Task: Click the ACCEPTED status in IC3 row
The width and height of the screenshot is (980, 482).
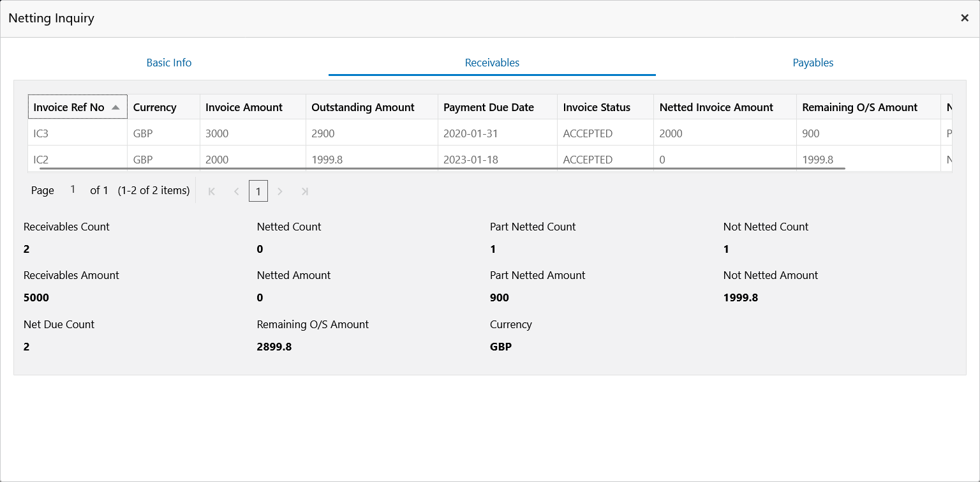Action: click(x=605, y=133)
